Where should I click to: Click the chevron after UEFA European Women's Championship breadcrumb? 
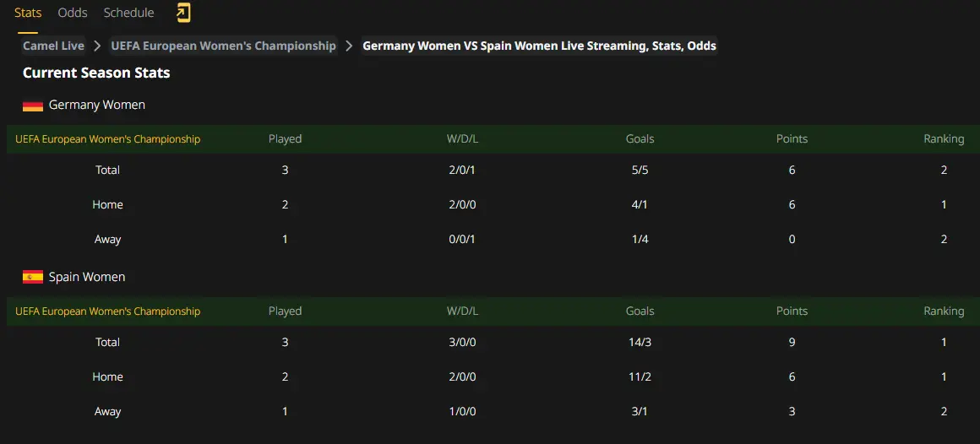point(350,46)
